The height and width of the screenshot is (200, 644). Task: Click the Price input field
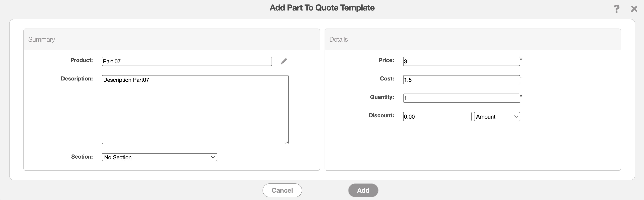click(461, 62)
